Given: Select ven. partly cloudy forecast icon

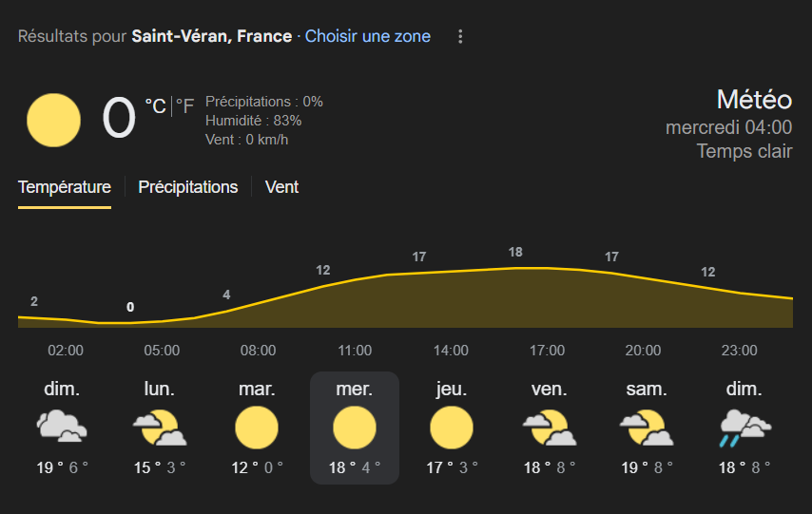Looking at the screenshot, I should point(549,427).
